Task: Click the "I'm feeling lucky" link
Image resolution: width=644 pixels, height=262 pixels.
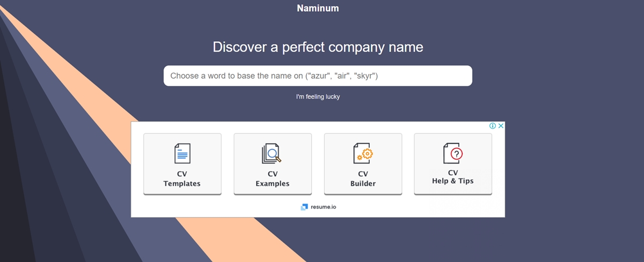Action: click(x=318, y=97)
